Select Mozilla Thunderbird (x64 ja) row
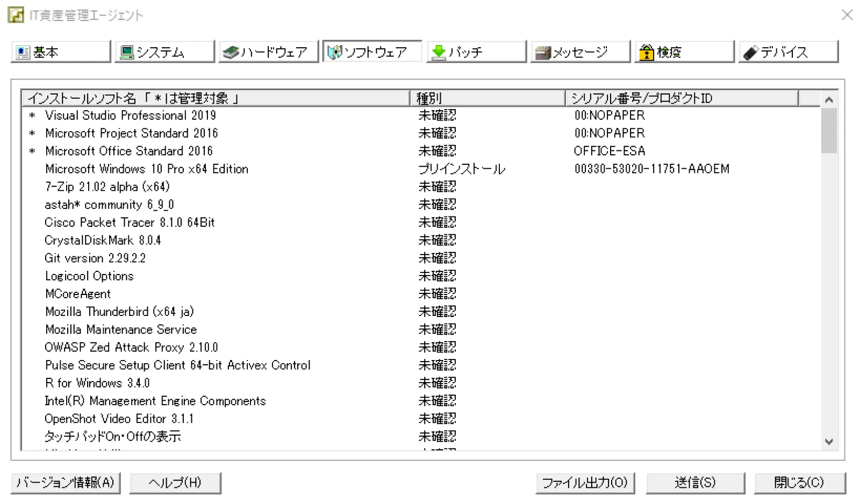 (421, 312)
